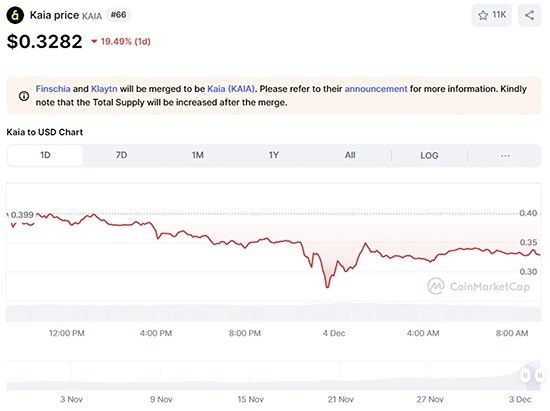Select the 1Y chart range
Screen dimensions: 550x411
coord(274,155)
